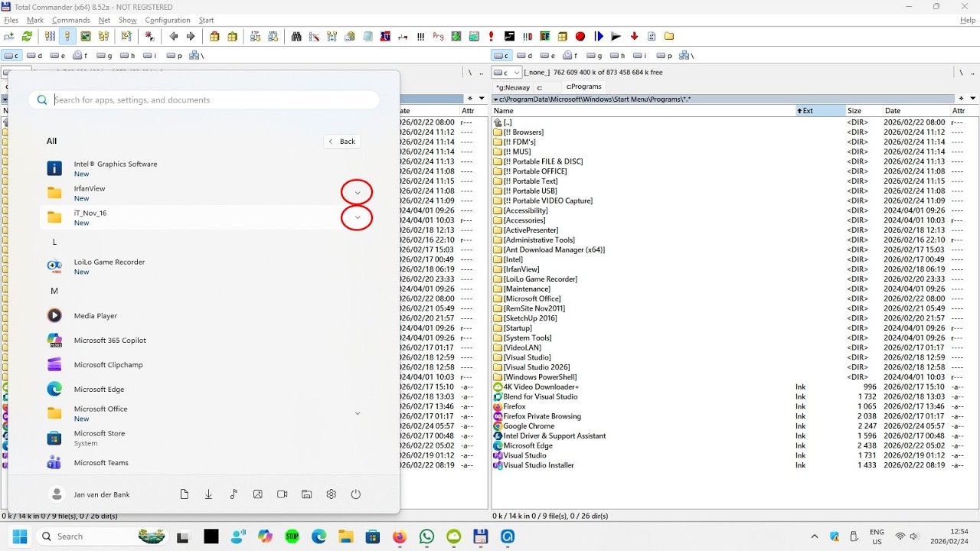Click the red circle toolbar icon
980x551 pixels.
[x=580, y=36]
